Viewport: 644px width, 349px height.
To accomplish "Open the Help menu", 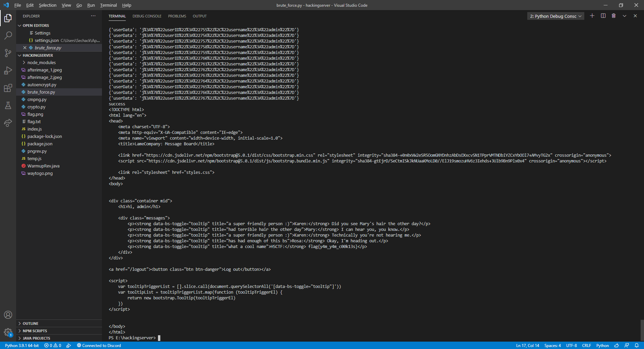I will [x=126, y=5].
